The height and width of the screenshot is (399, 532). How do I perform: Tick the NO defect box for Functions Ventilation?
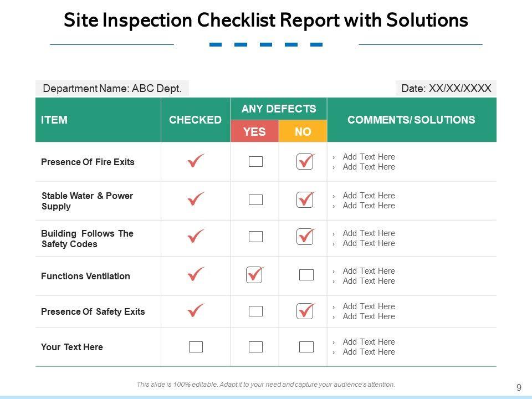point(306,275)
